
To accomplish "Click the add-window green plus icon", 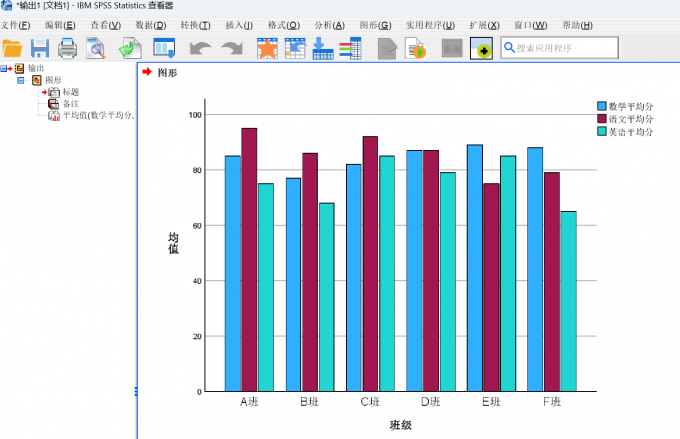I will click(481, 48).
